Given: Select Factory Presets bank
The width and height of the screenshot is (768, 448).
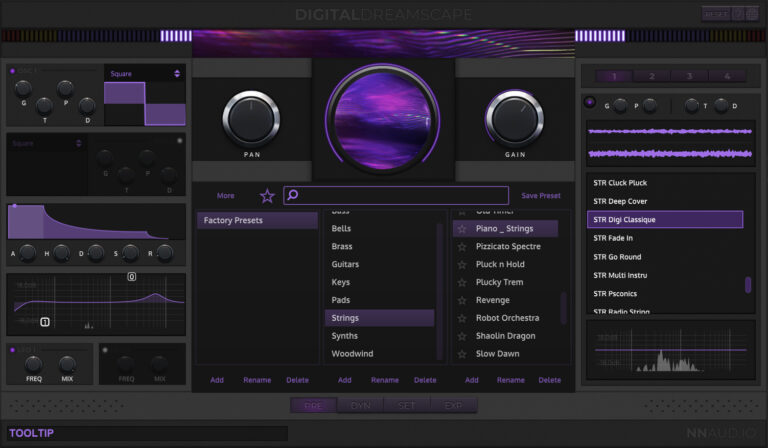Looking at the screenshot, I should click(258, 220).
